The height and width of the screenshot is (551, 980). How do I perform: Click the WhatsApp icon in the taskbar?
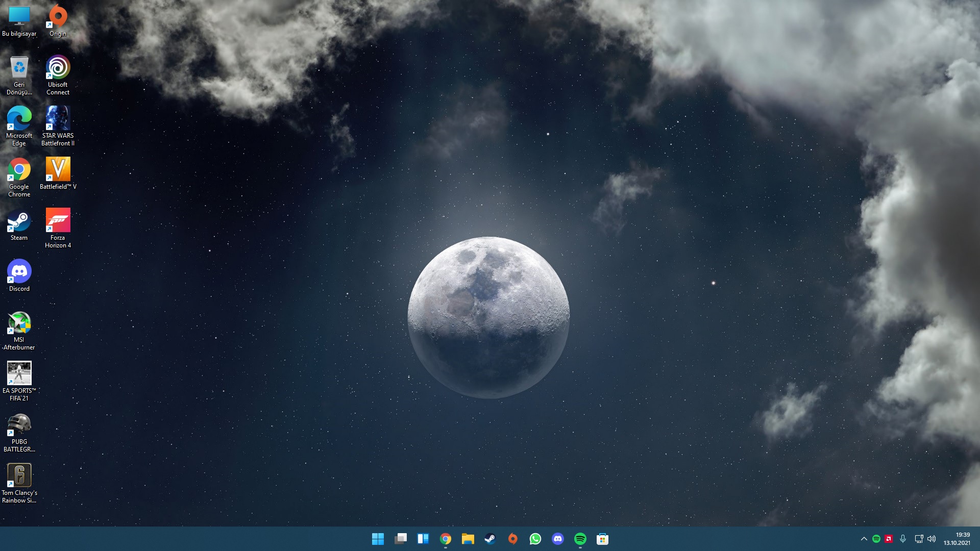click(x=535, y=539)
